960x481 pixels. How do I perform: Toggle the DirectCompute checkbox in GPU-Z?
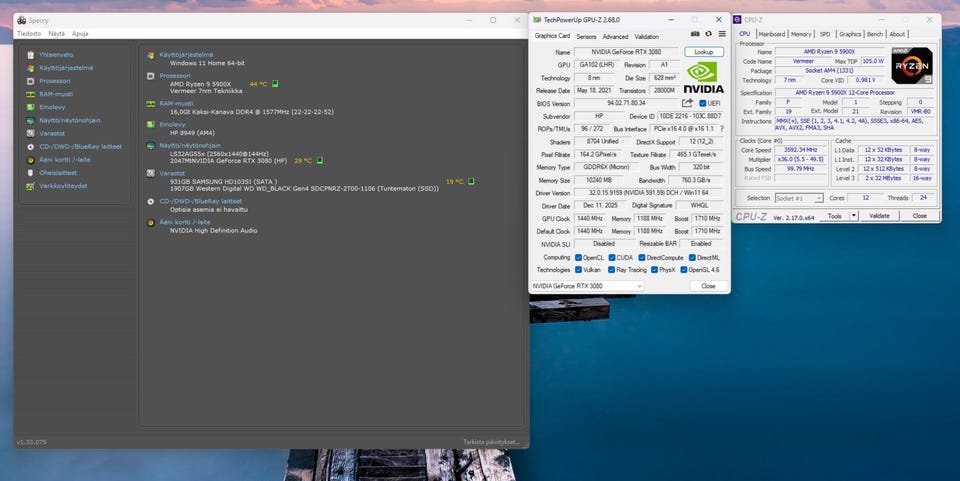tap(642, 258)
